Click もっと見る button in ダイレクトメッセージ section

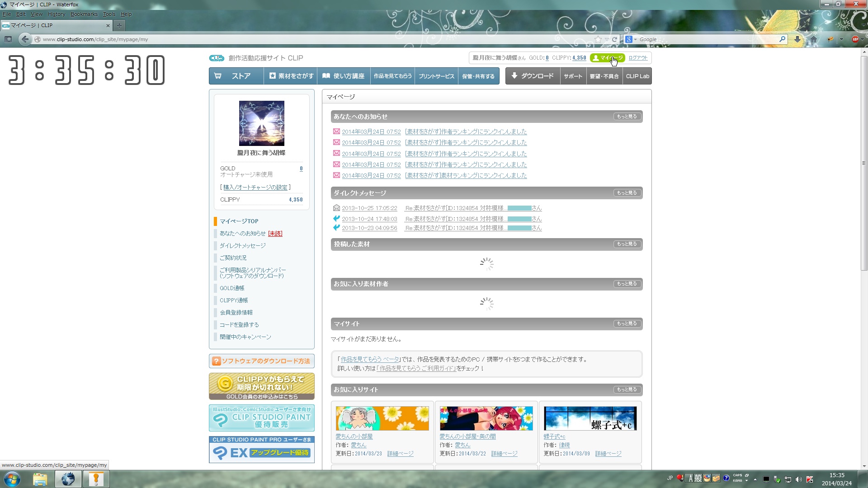click(x=627, y=193)
